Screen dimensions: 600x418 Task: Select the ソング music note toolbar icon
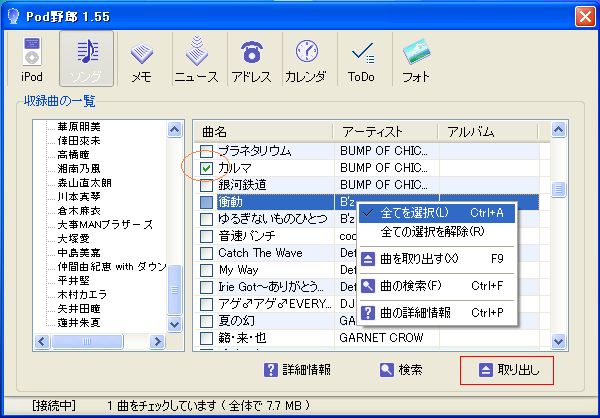(x=86, y=59)
